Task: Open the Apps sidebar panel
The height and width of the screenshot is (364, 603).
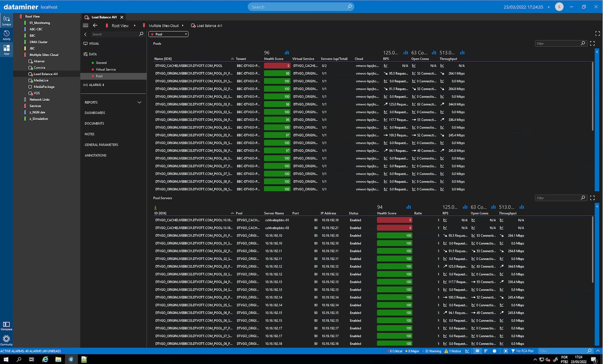Action: point(6,50)
